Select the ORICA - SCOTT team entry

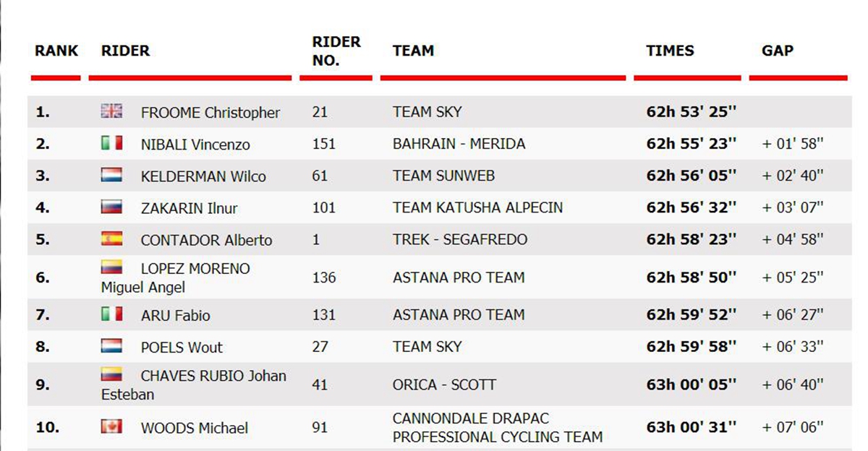pyautogui.click(x=444, y=385)
